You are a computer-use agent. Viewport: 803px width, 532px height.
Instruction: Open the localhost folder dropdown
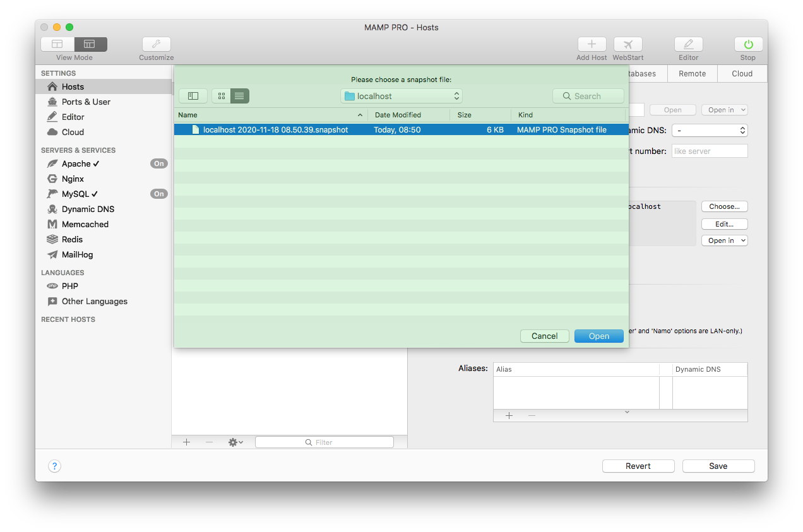pos(401,96)
